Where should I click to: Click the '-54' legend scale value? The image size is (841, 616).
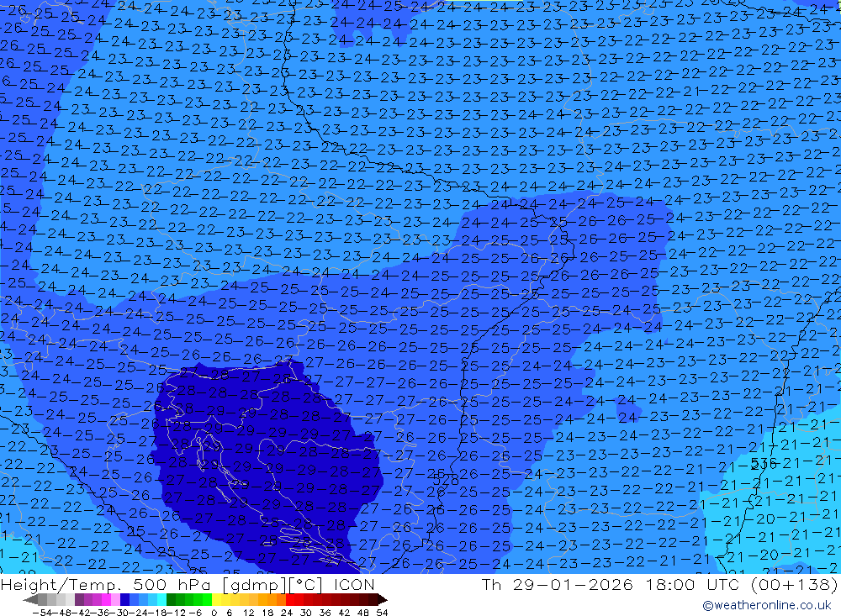42,613
